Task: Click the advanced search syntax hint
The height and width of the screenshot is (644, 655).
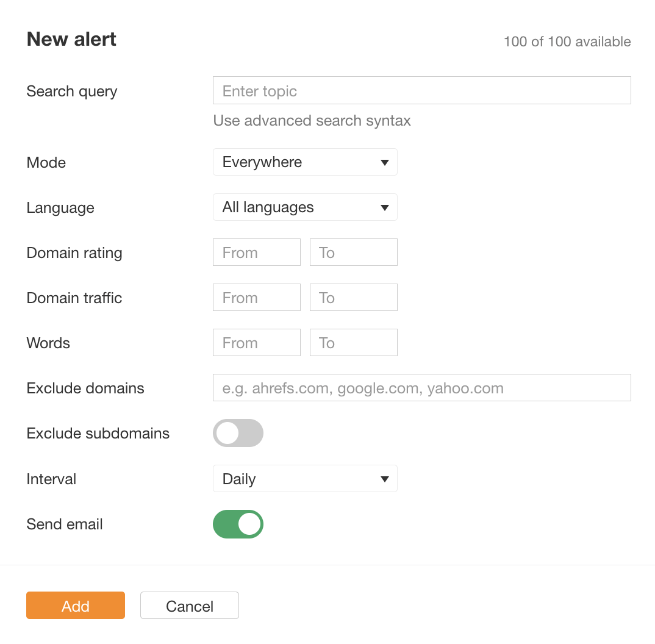Action: click(x=312, y=121)
